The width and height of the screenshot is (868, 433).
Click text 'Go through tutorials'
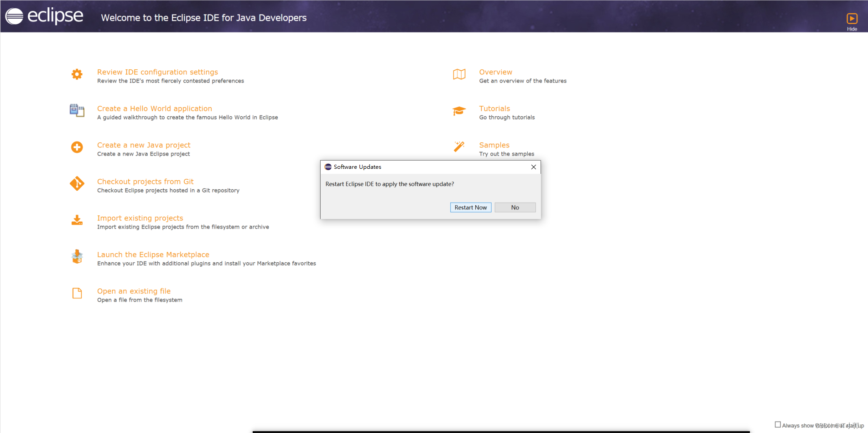click(x=507, y=117)
